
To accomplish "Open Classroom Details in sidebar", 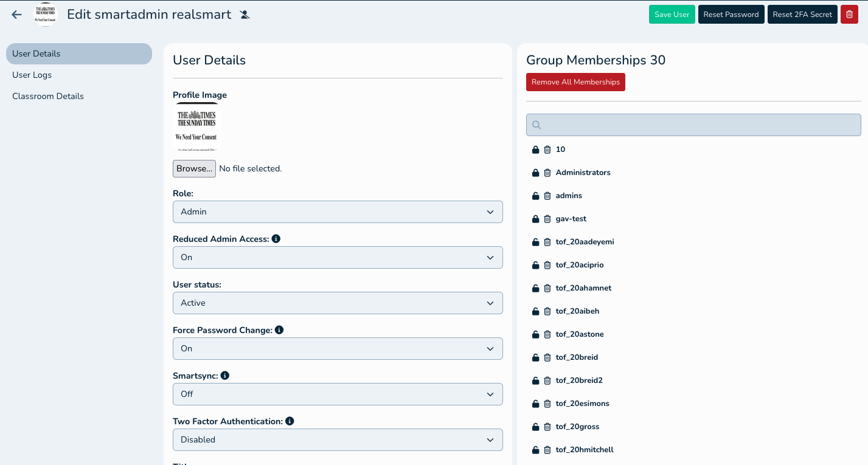I will [48, 96].
